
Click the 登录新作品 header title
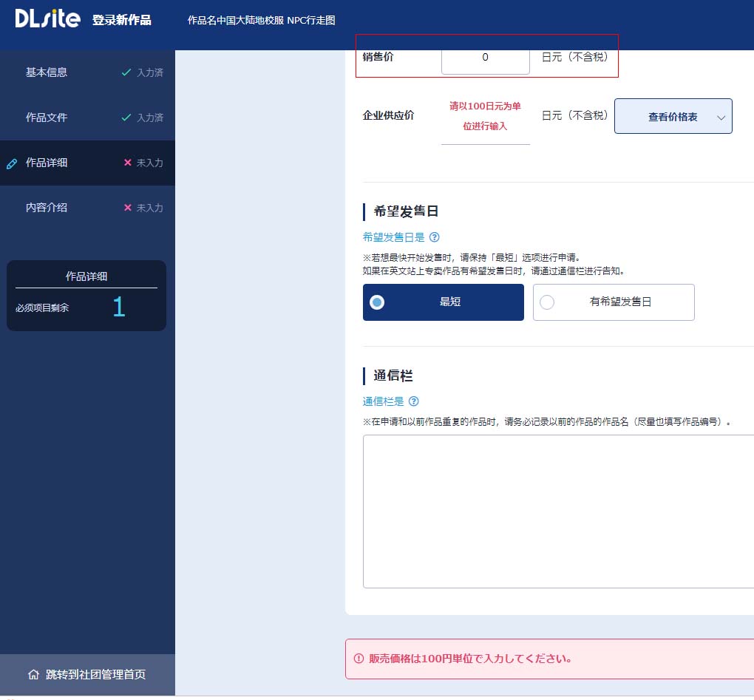click(x=122, y=20)
